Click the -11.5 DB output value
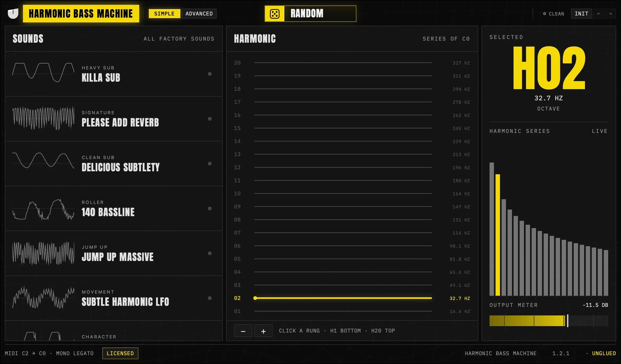621x364 pixels. [x=595, y=305]
